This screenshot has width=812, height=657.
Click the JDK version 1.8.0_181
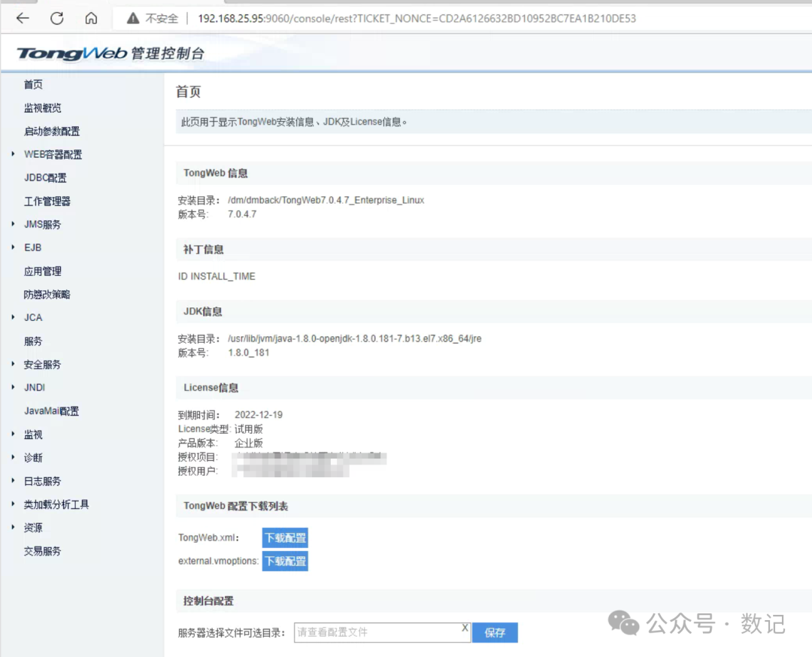click(249, 353)
